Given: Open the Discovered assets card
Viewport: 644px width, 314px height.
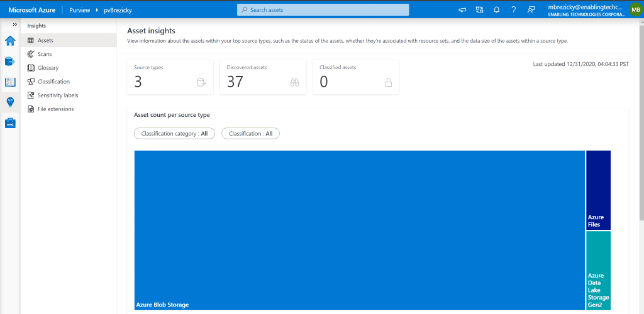Looking at the screenshot, I should tap(263, 77).
